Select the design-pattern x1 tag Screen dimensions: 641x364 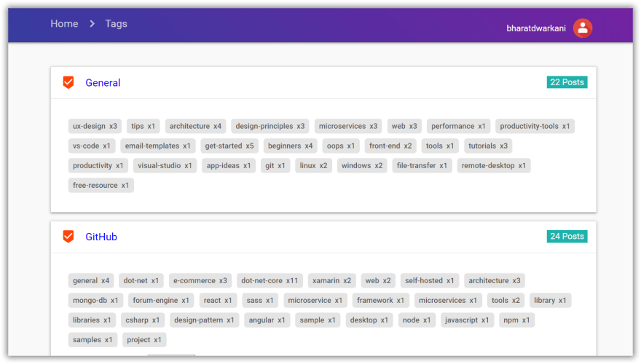[x=205, y=320]
